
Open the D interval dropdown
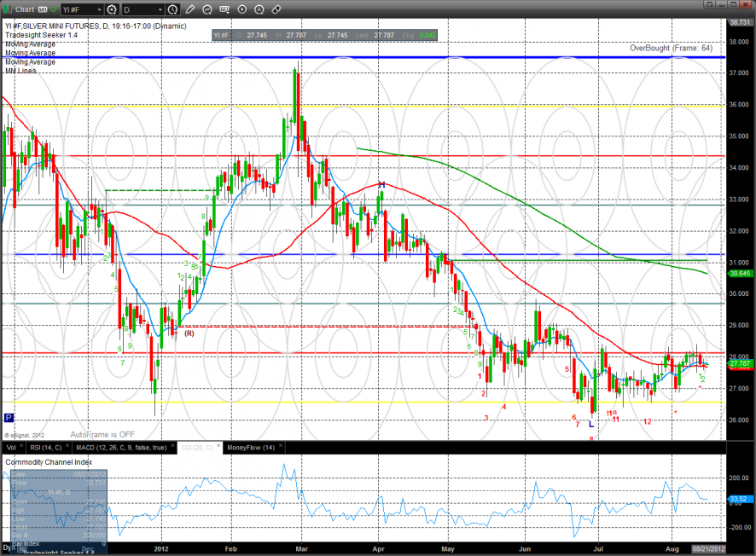pos(159,9)
